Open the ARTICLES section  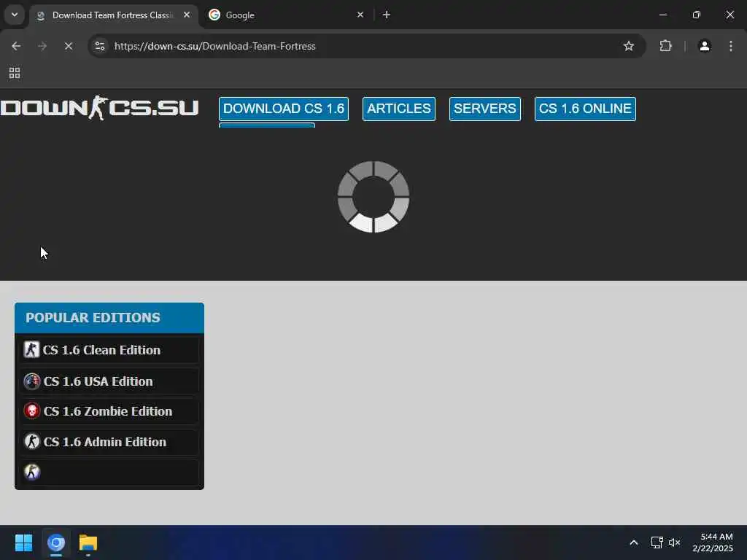[x=399, y=109]
